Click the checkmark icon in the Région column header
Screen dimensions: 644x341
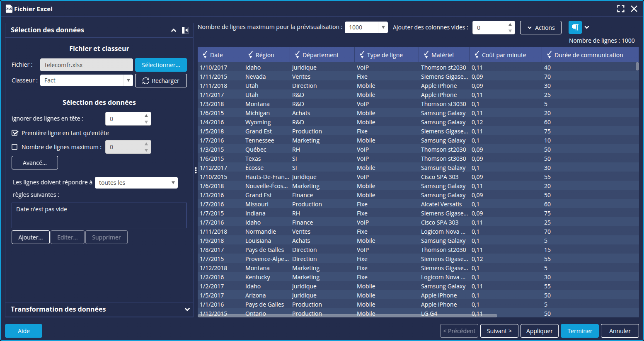(250, 55)
